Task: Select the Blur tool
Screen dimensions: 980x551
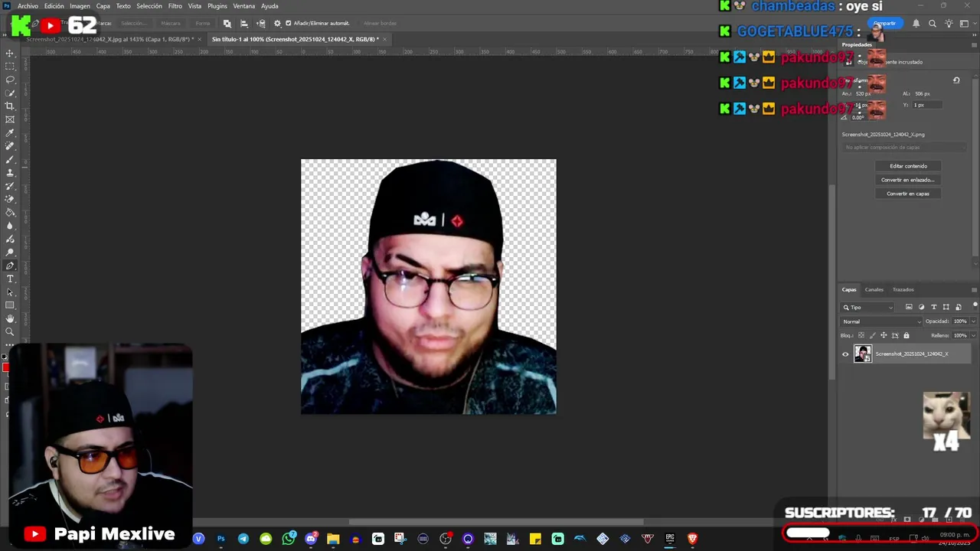Action: pyautogui.click(x=10, y=226)
